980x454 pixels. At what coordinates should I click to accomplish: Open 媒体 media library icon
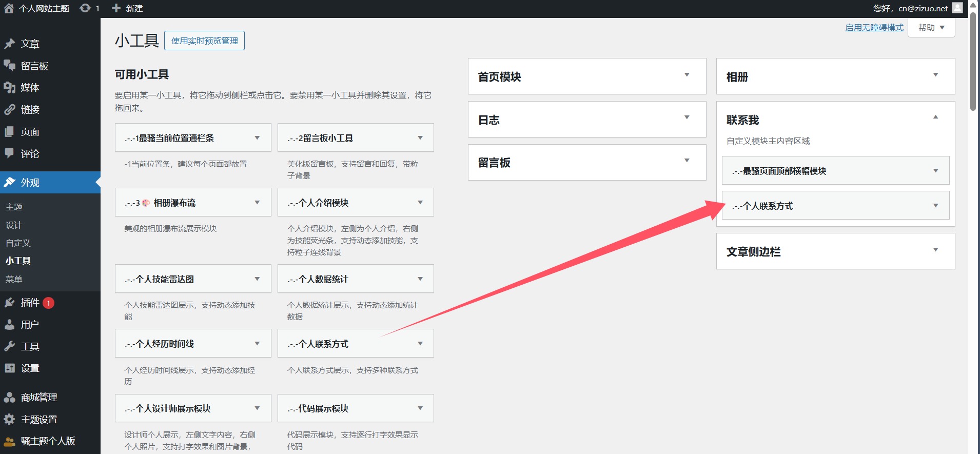click(10, 88)
